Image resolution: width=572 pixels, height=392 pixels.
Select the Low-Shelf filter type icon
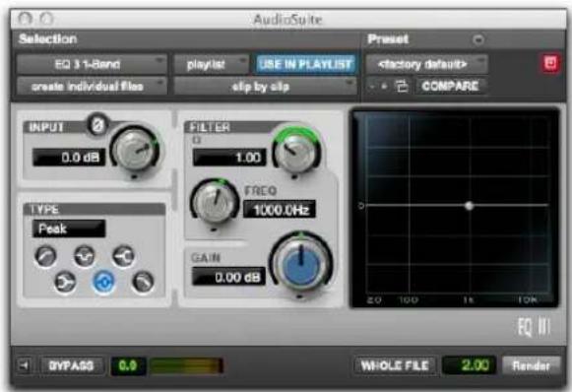pos(65,282)
